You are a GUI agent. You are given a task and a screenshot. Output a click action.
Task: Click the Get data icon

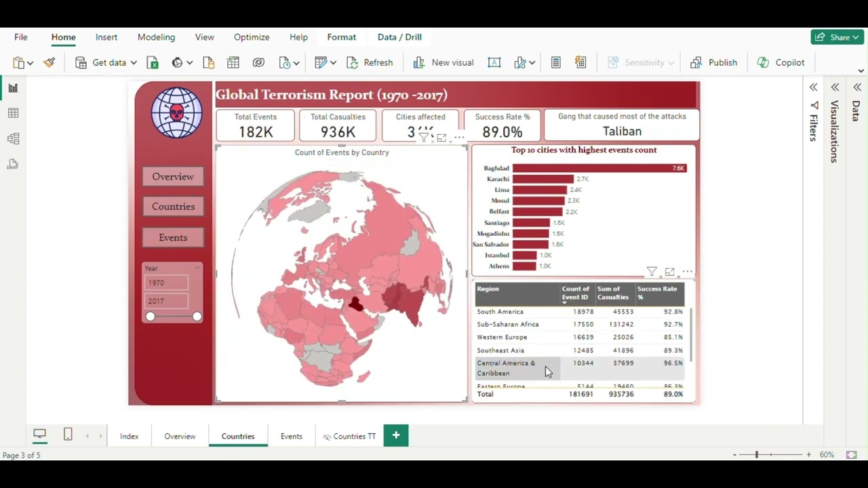[x=81, y=62]
